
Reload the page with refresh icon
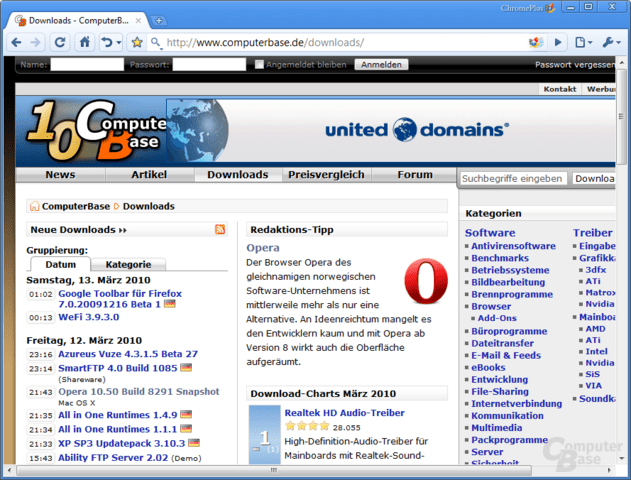tap(60, 42)
